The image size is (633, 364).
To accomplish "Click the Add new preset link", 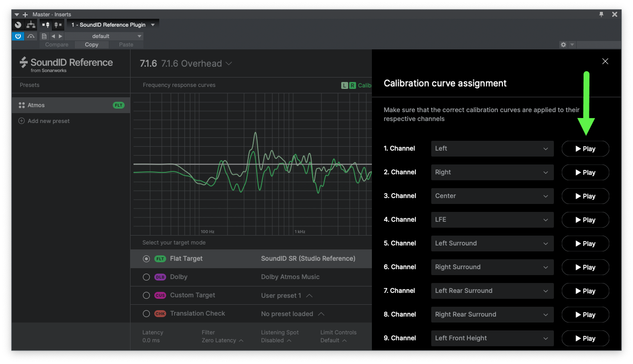I will [x=48, y=121].
